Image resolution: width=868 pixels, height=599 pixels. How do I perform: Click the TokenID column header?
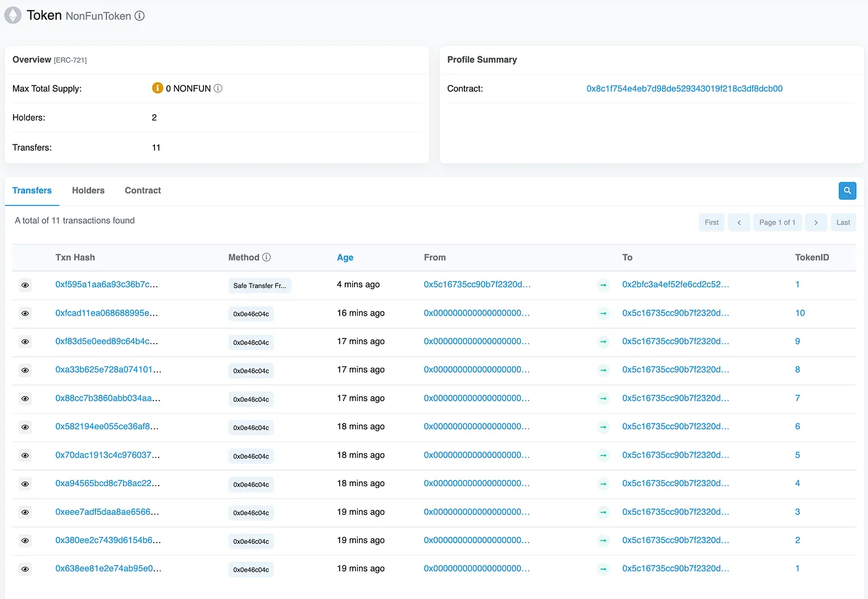pyautogui.click(x=812, y=257)
